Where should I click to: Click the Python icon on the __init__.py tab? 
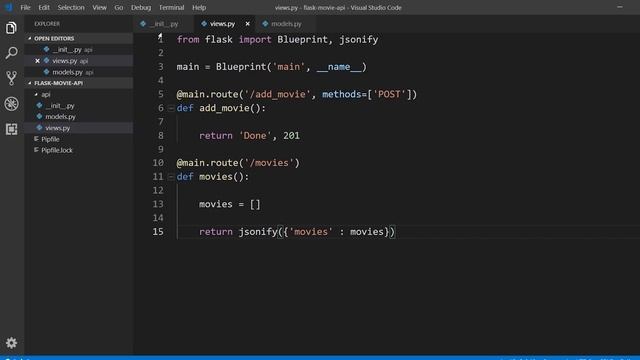coord(143,24)
